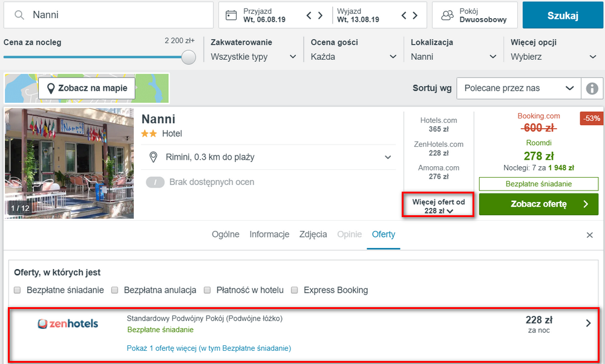Click the sort info icon
This screenshot has width=605, height=364.
(x=592, y=88)
